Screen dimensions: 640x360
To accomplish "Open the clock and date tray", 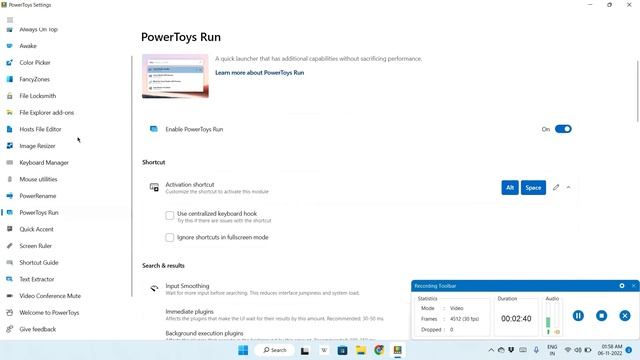I will (610, 350).
